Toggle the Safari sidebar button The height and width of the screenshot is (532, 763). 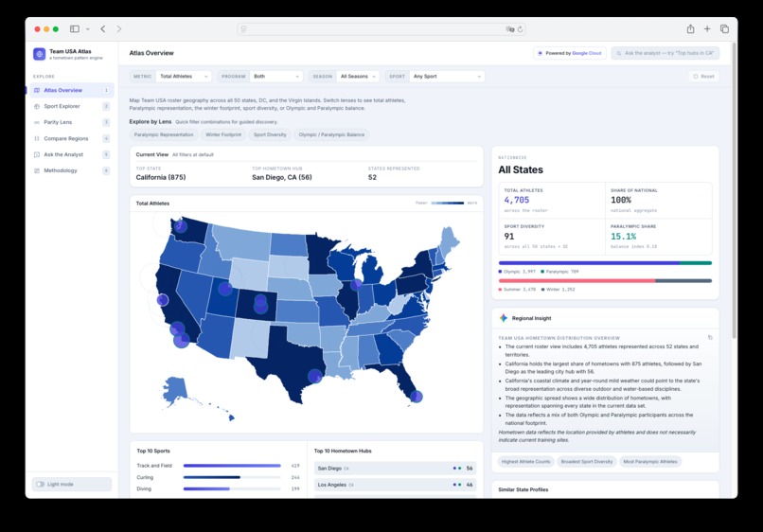pyautogui.click(x=75, y=29)
